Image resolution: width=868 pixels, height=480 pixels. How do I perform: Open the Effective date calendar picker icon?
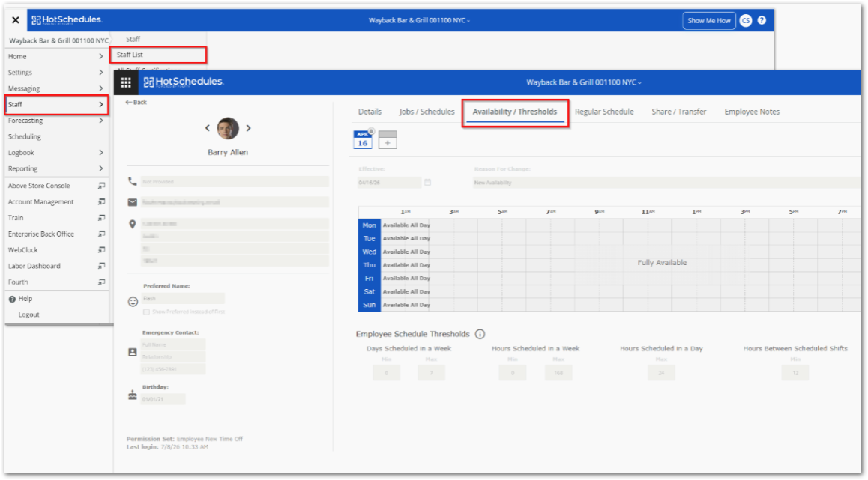427,183
